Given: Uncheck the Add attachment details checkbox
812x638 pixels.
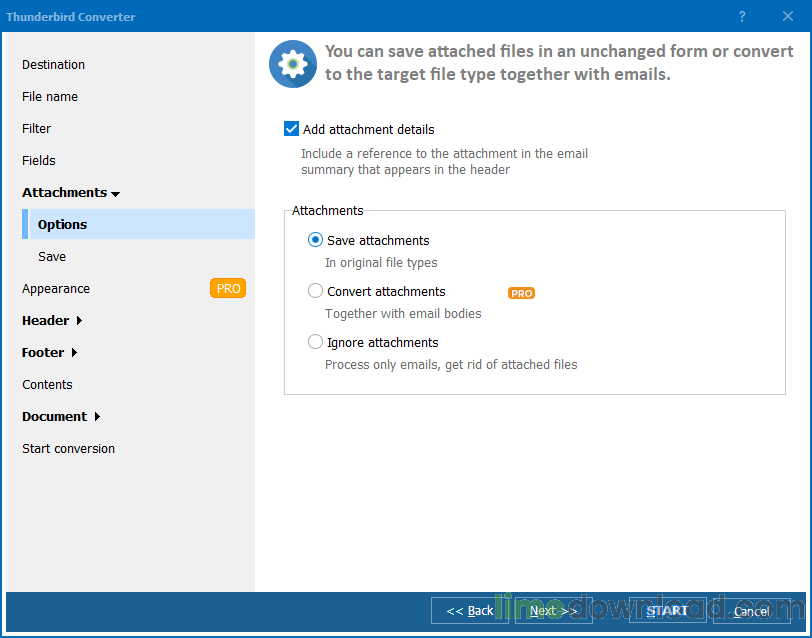Looking at the screenshot, I should tap(291, 129).
